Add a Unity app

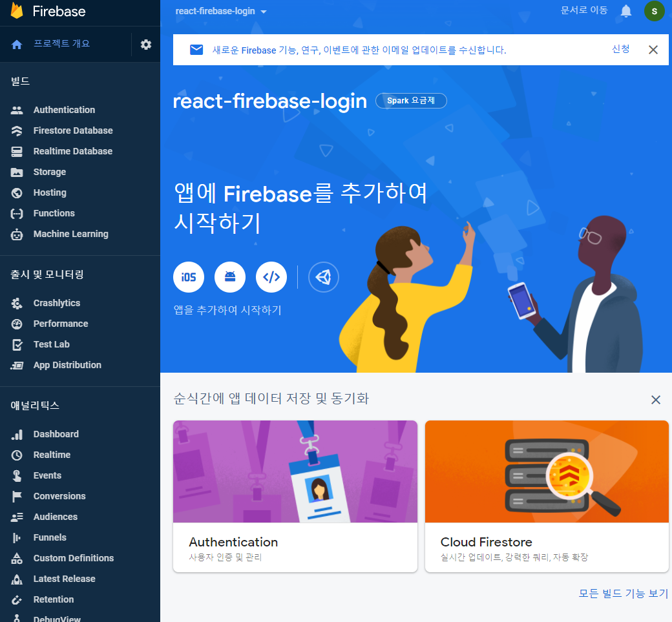pos(324,277)
